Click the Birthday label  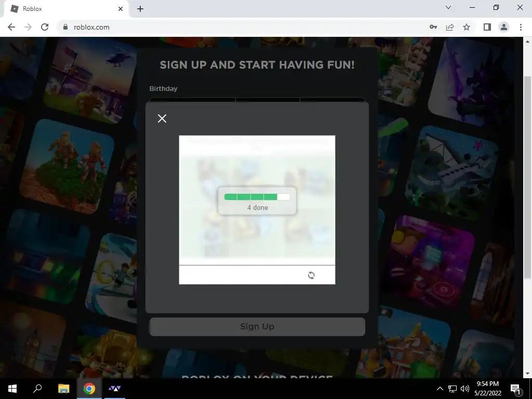tap(163, 88)
